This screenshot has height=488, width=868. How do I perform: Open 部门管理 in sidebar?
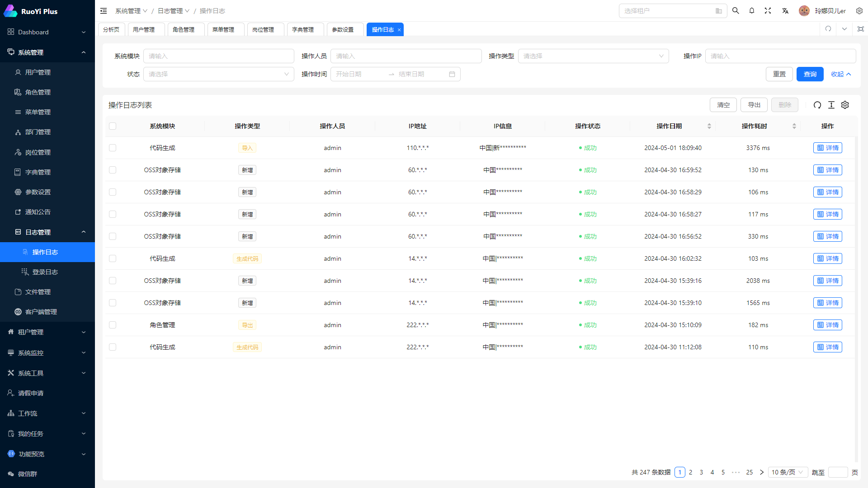point(47,132)
